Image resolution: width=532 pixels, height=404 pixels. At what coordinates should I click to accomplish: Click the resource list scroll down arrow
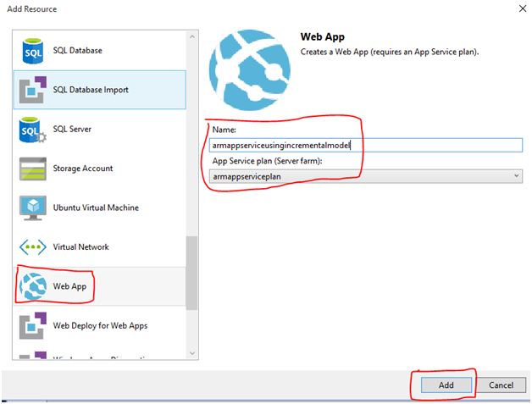192,353
